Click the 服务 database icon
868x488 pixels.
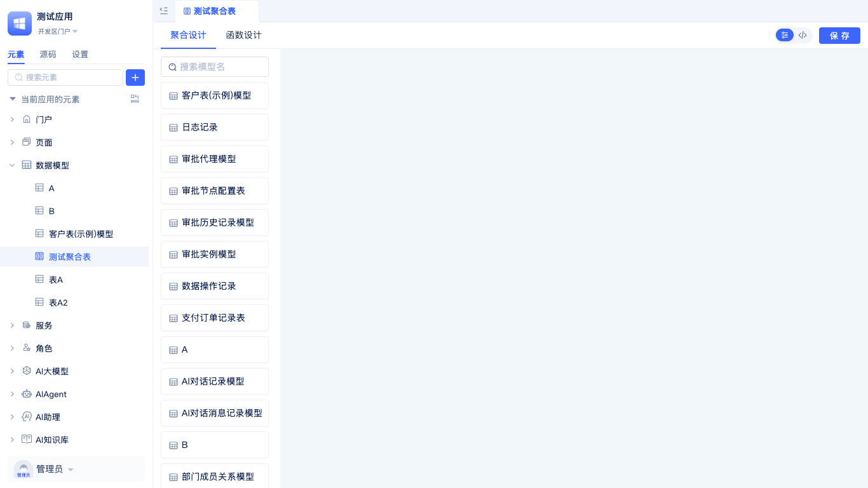(27, 325)
